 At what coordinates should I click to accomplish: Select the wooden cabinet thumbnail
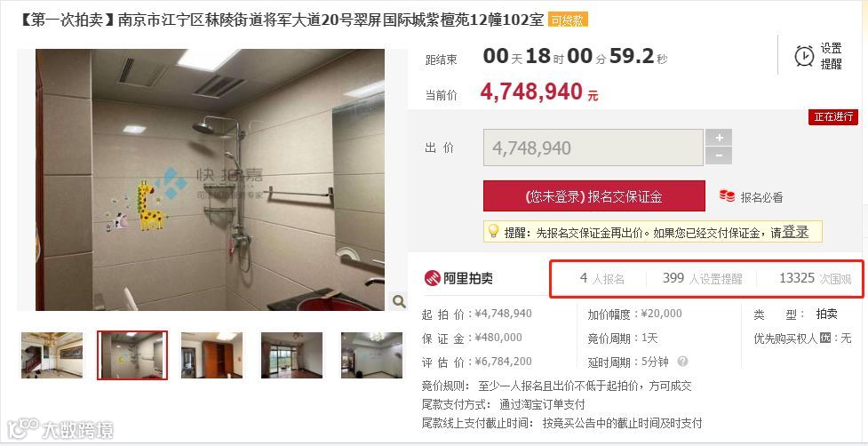212,355
